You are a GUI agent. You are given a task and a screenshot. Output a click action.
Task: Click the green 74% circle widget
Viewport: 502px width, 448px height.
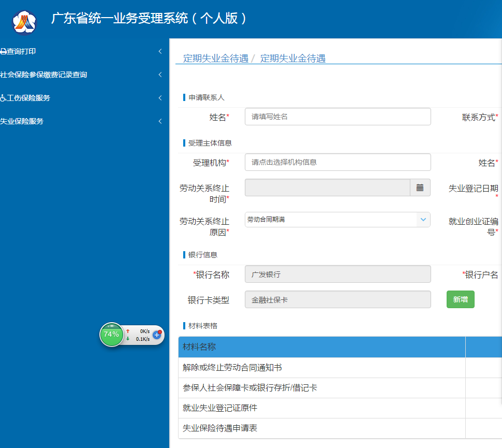coord(111,335)
